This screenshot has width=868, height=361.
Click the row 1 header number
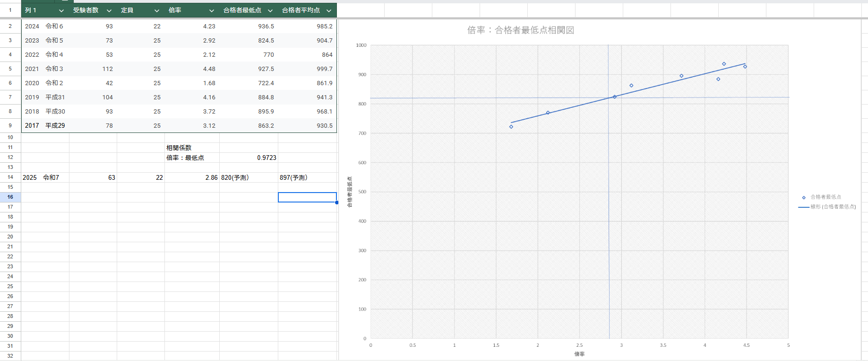click(10, 10)
